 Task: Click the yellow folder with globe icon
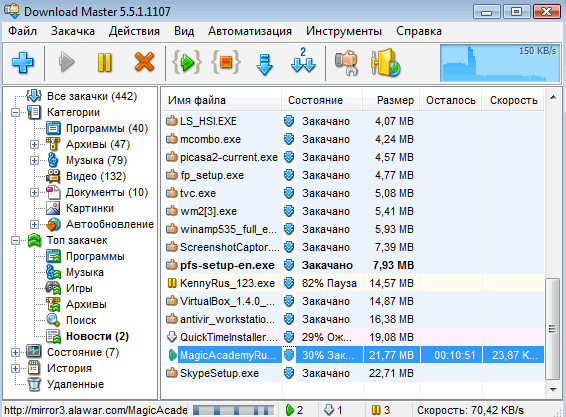click(385, 63)
